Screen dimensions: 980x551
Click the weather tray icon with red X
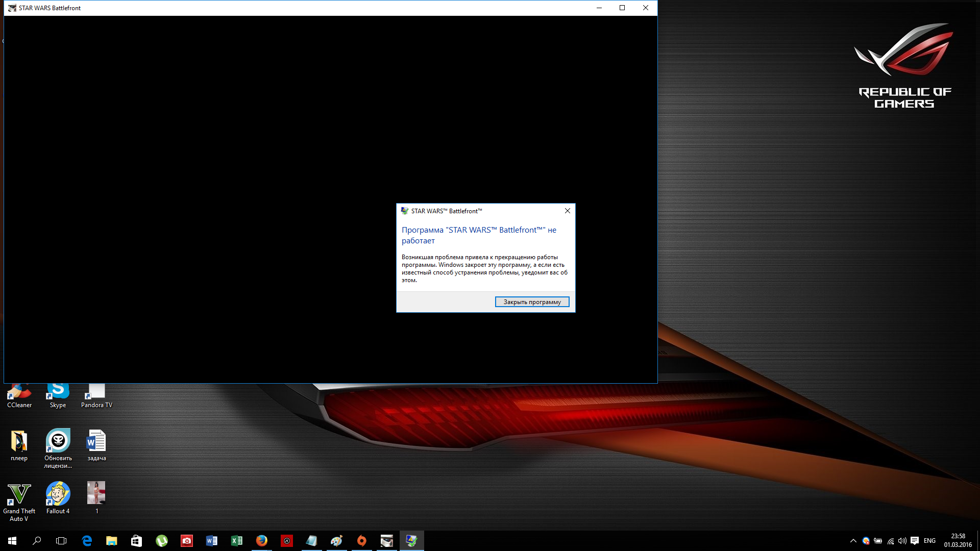[x=866, y=541]
